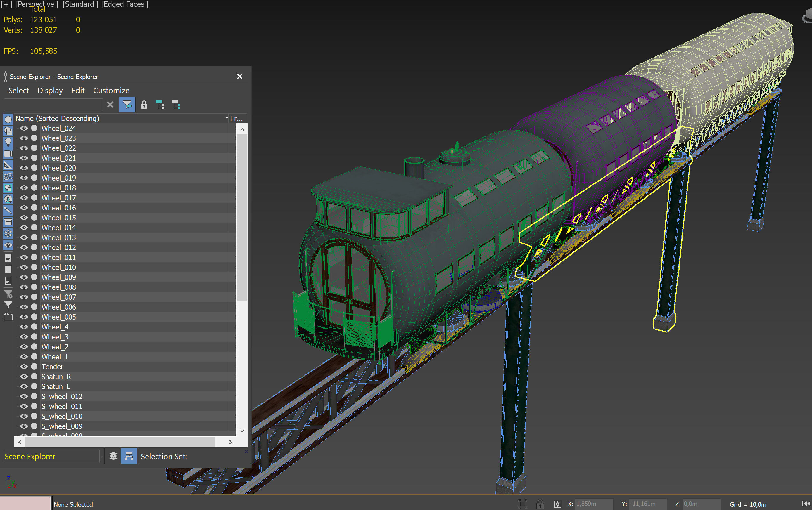Viewport: 812px width, 510px height.
Task: Click the Lock Cell Editing padlock icon
Action: [x=144, y=105]
